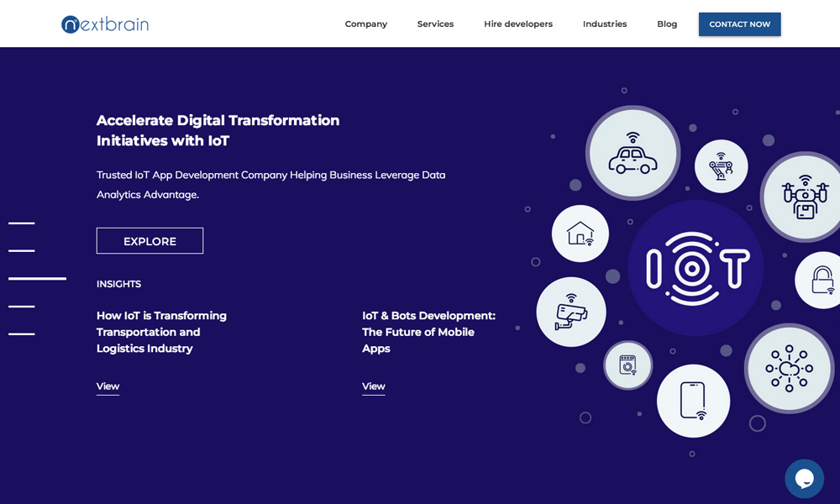The width and height of the screenshot is (840, 504).
Task: Click the central IoT logo circle
Action: [x=696, y=268]
